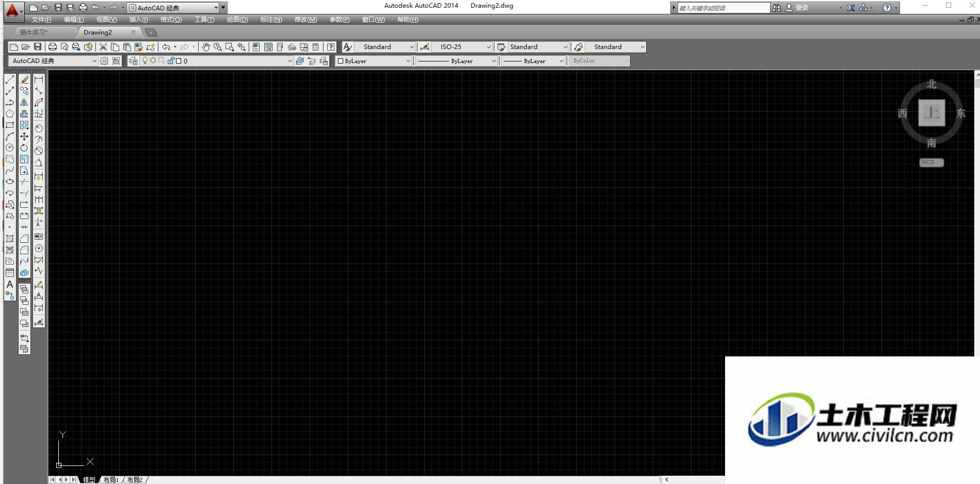The width and height of the screenshot is (980, 484).
Task: Click the workspace settings gear icon
Action: point(104,61)
